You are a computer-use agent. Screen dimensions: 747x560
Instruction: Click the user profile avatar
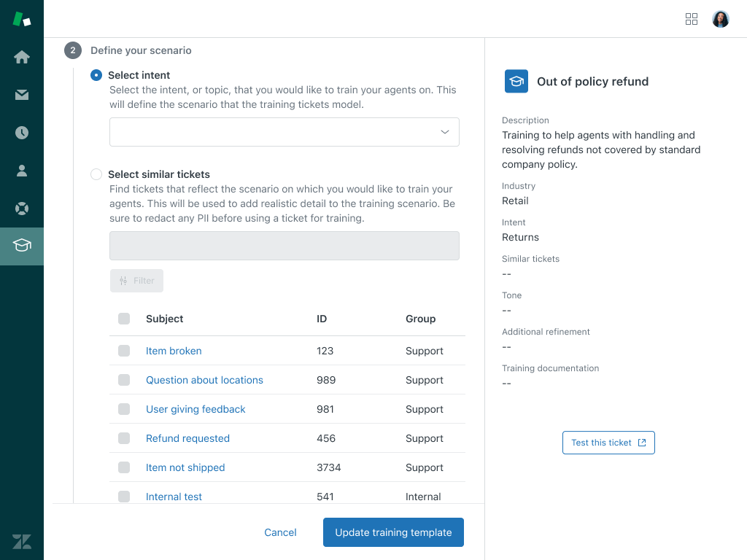[720, 19]
